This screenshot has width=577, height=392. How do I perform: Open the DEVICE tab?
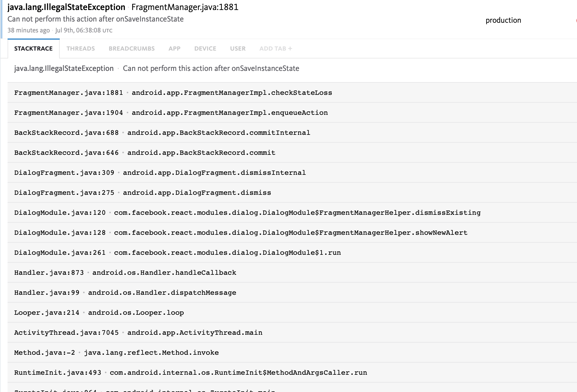tap(205, 48)
